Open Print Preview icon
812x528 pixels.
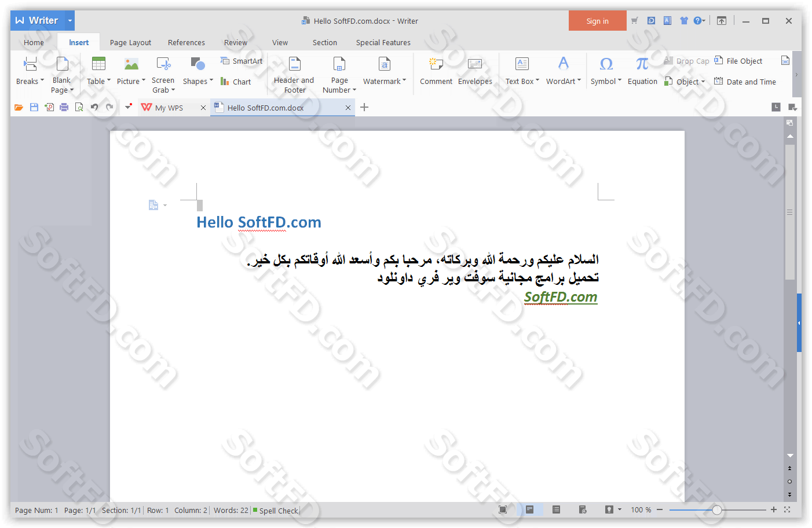(x=79, y=107)
